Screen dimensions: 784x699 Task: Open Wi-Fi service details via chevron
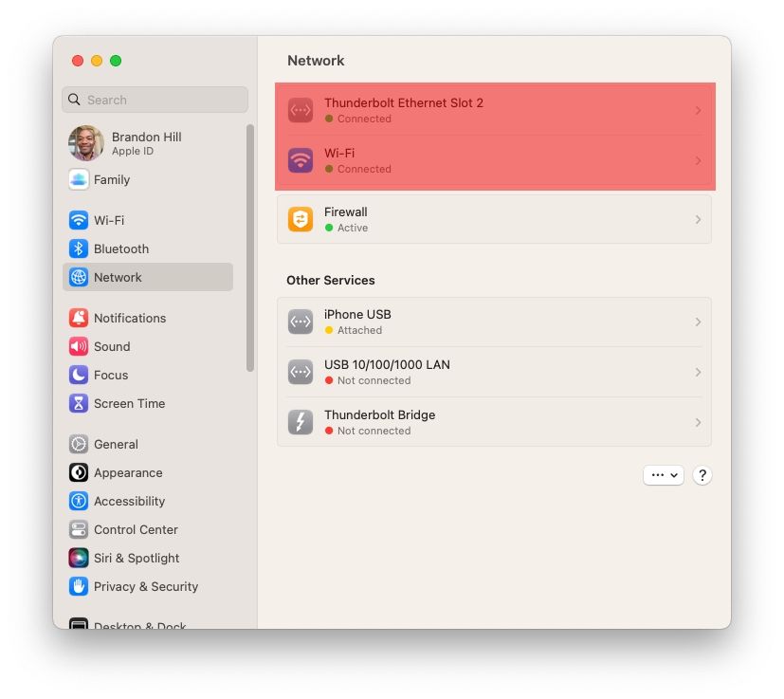point(699,160)
